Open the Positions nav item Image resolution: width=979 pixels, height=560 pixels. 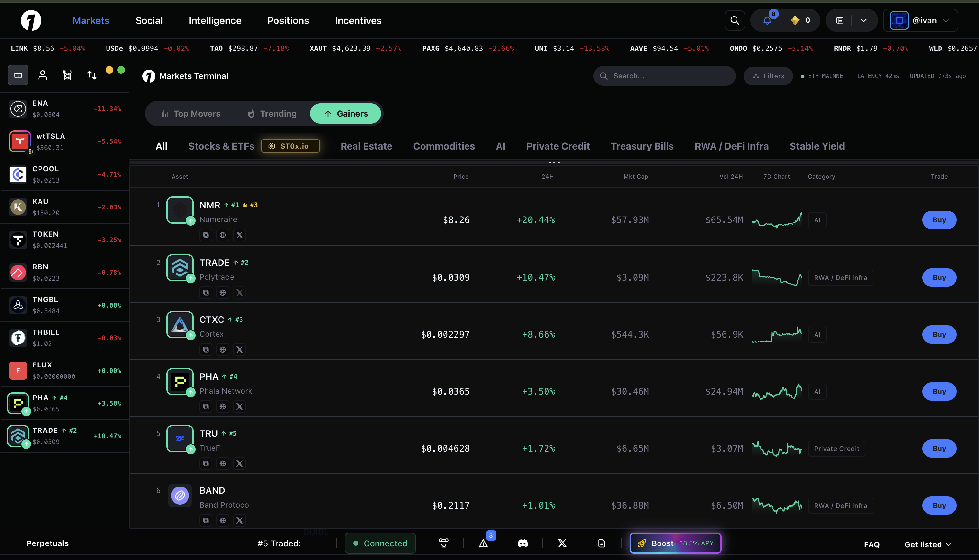pos(288,20)
